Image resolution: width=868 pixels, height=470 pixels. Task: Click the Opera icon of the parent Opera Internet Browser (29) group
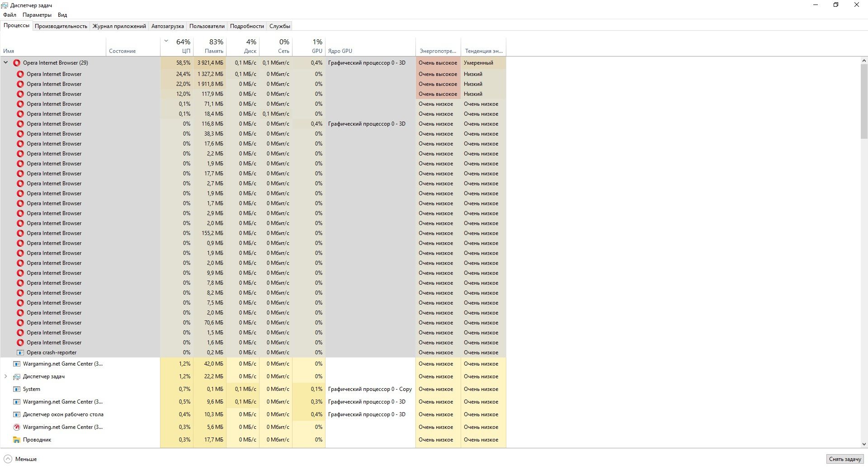pyautogui.click(x=17, y=63)
